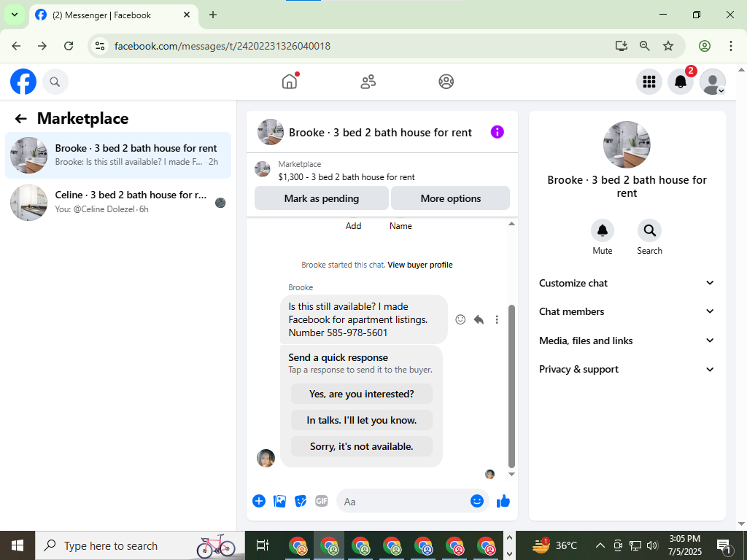Image resolution: width=747 pixels, height=560 pixels.
Task: Select Brooke conversation in Marketplace list
Action: (x=118, y=155)
